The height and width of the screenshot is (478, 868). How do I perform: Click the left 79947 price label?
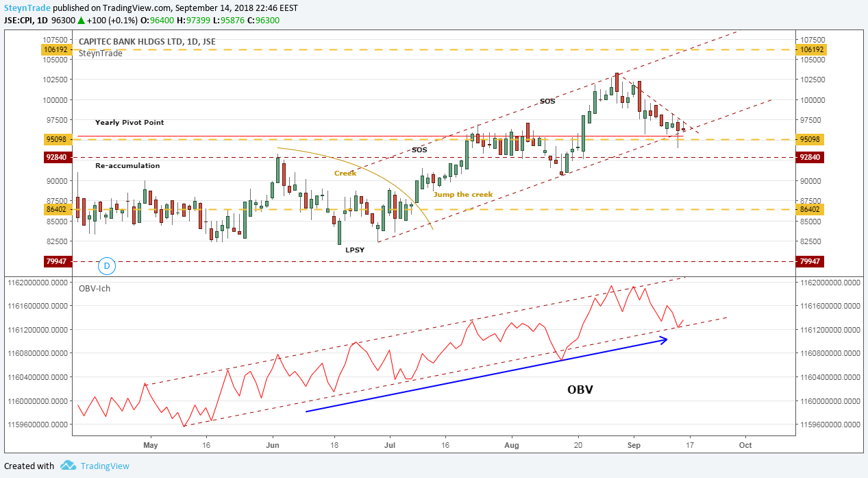tap(57, 261)
